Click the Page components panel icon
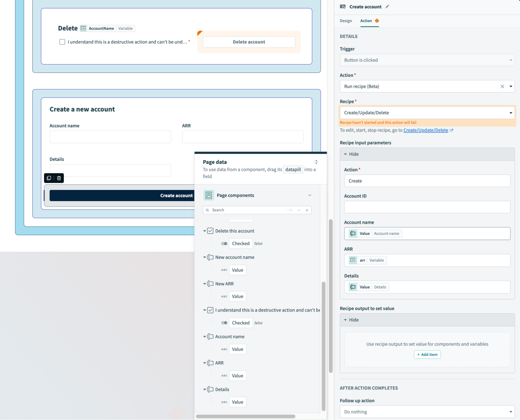This screenshot has height=420, width=520. pyautogui.click(x=208, y=195)
